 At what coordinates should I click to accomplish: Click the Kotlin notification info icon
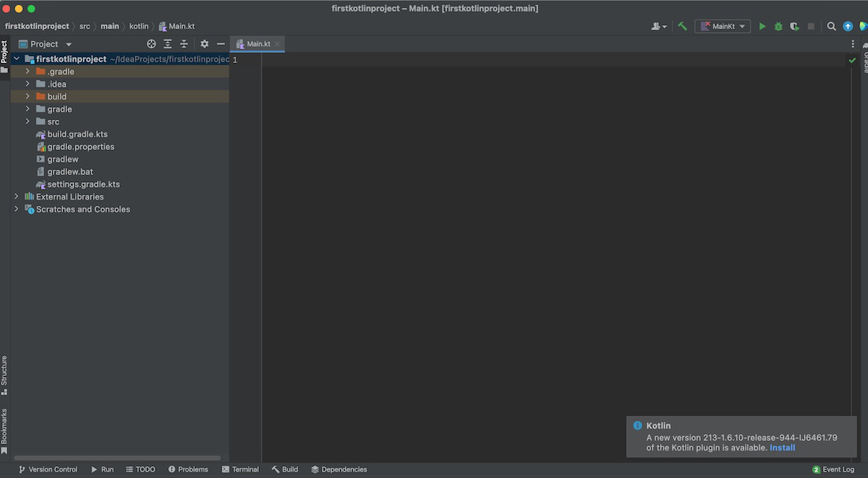tap(637, 425)
